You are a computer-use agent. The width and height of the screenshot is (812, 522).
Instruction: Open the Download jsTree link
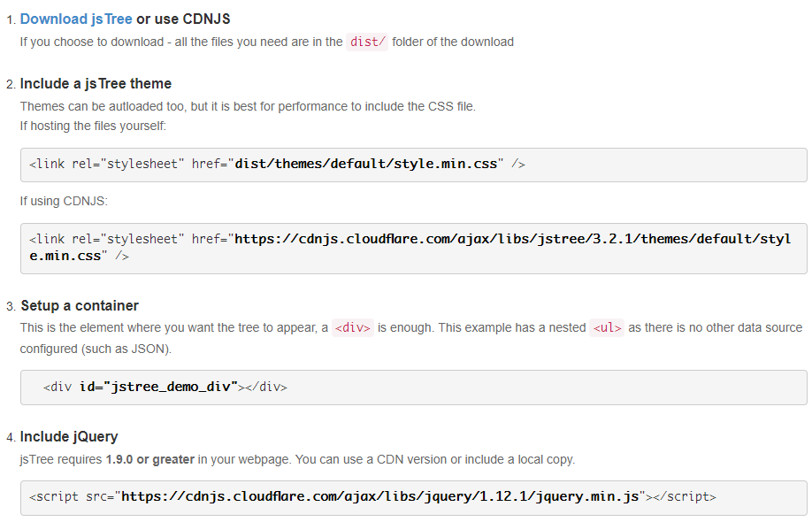[x=76, y=19]
